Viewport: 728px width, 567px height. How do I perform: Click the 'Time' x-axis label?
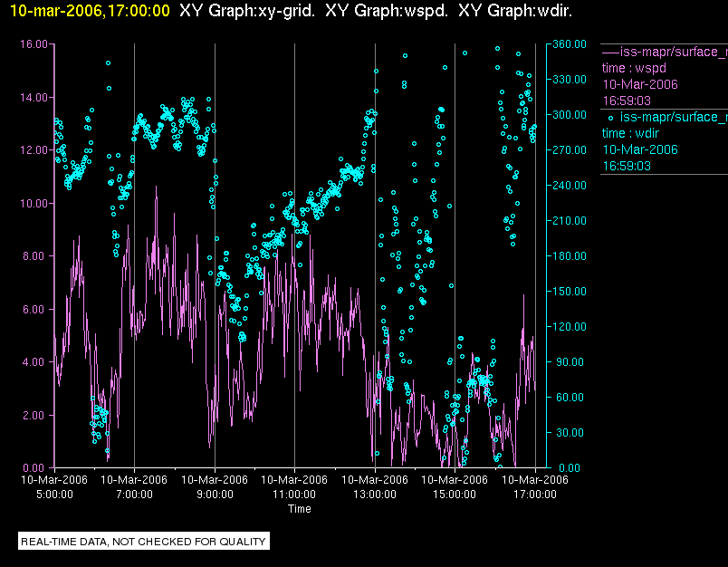coord(300,509)
